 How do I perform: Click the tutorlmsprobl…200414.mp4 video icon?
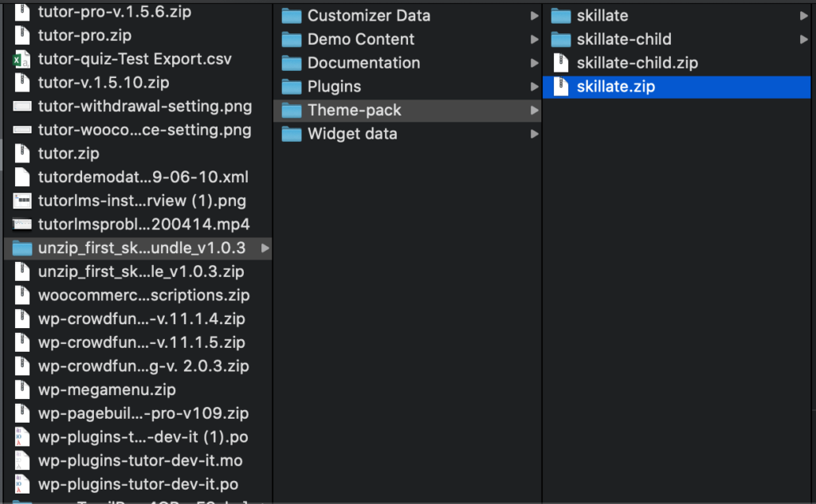[22, 225]
